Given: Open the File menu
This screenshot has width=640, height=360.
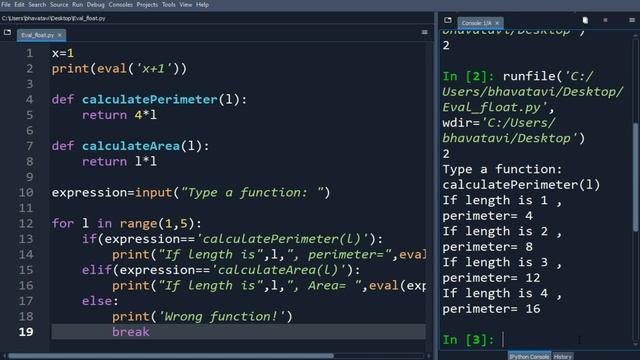Looking at the screenshot, I should click(6, 4).
